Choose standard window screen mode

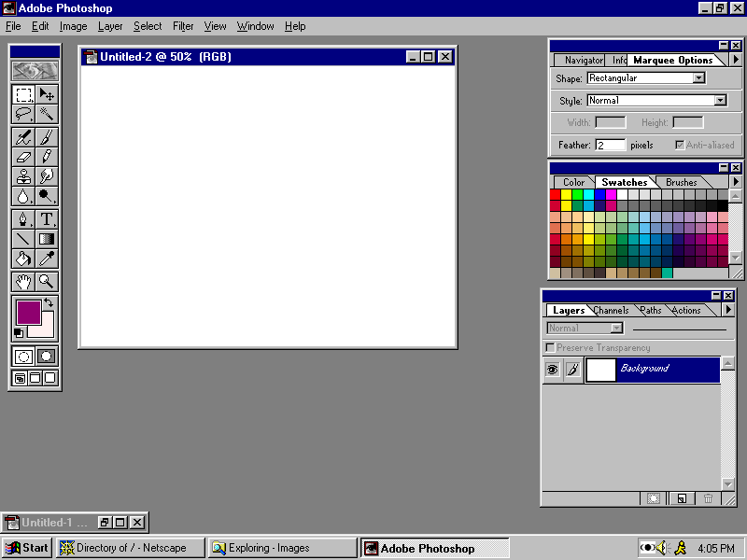(x=20, y=378)
